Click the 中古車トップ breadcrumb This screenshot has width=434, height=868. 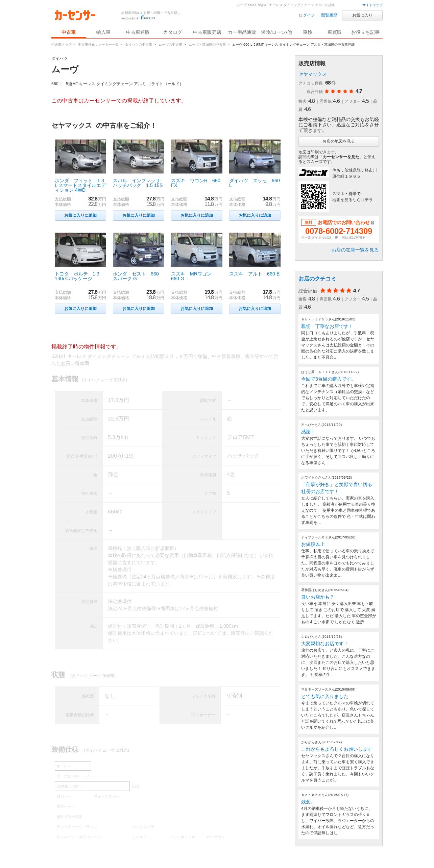[61, 45]
